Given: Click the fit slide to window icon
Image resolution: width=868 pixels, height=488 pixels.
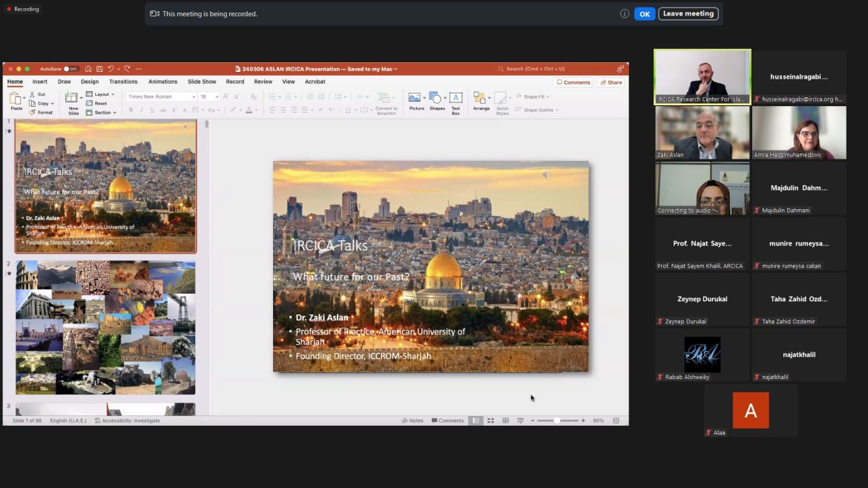Looking at the screenshot, I should (x=616, y=421).
